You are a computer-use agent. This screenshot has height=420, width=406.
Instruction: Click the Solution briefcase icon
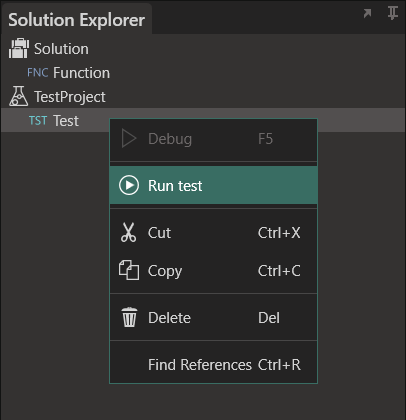click(19, 48)
